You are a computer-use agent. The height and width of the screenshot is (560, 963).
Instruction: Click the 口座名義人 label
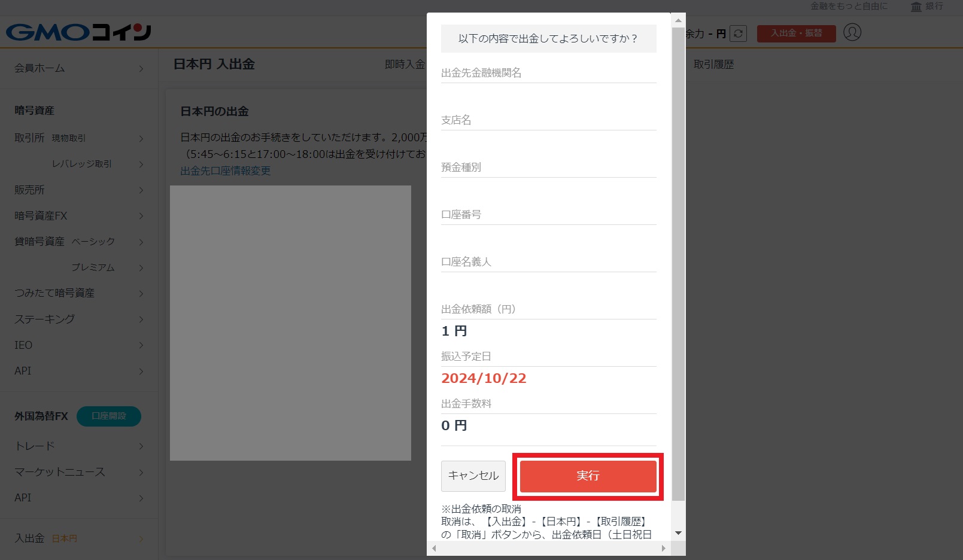click(466, 262)
